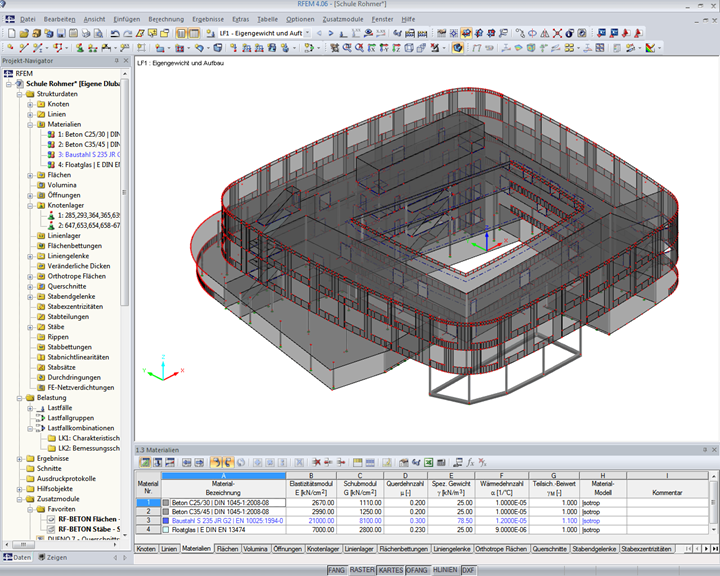720x576 pixels.
Task: Click the cyan color swatch of Floatglas row
Action: [x=166, y=530]
